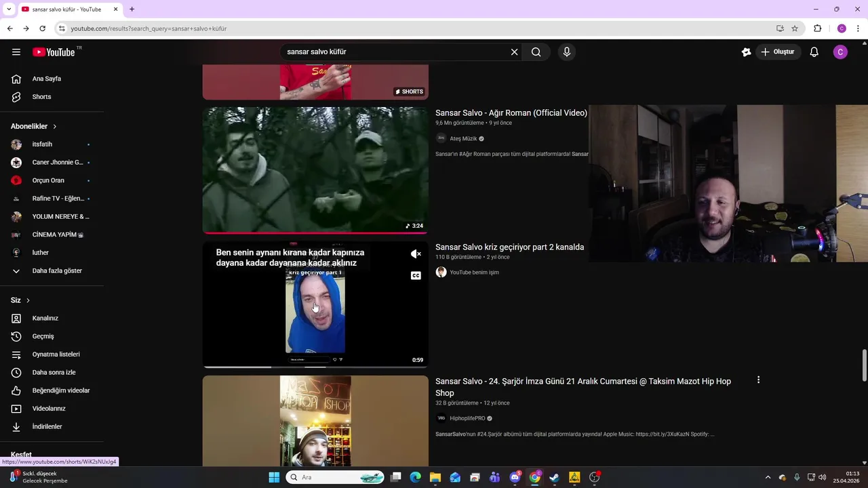Open a new browser tab
The image size is (868, 488).
[x=132, y=9]
